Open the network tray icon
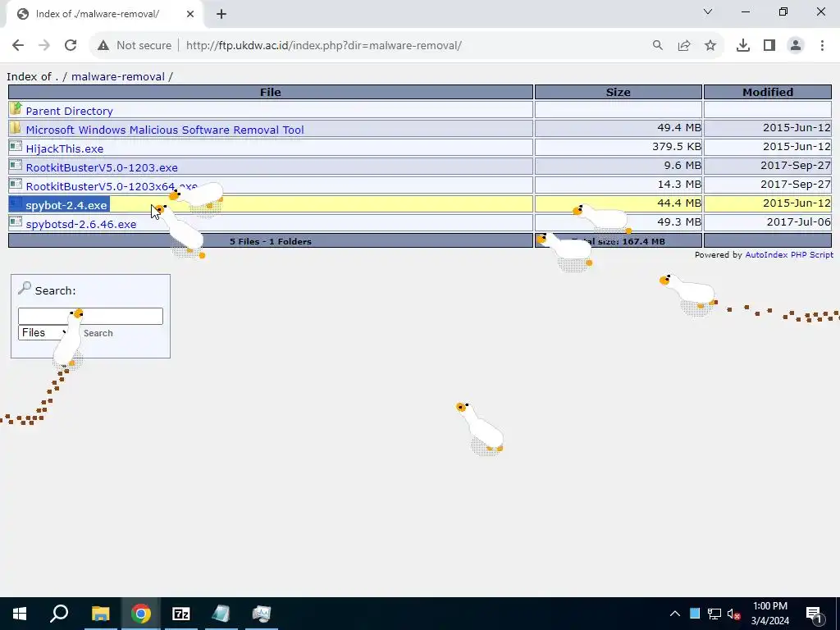 (x=714, y=614)
